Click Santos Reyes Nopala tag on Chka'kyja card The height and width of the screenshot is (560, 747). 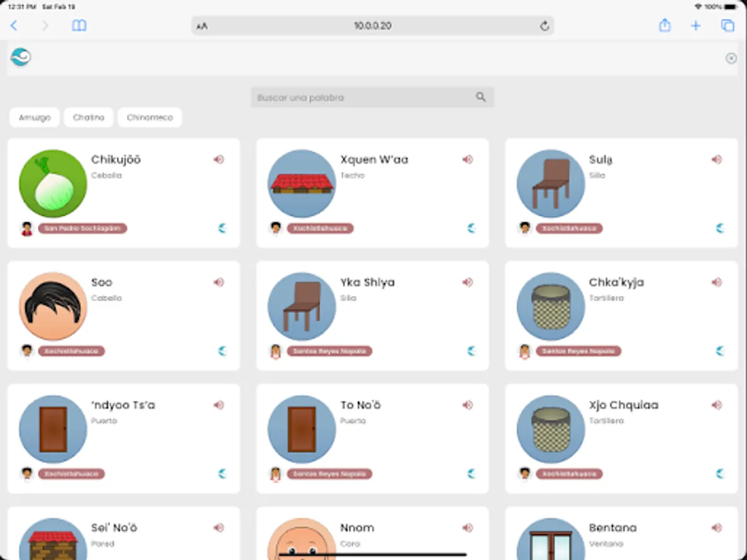[578, 351]
